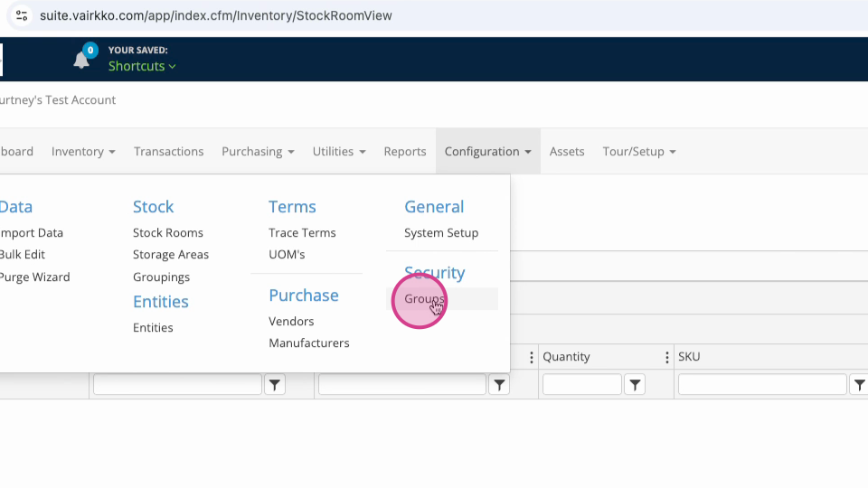Select Groups under Security
Viewport: 868px width, 488px height.
click(424, 299)
